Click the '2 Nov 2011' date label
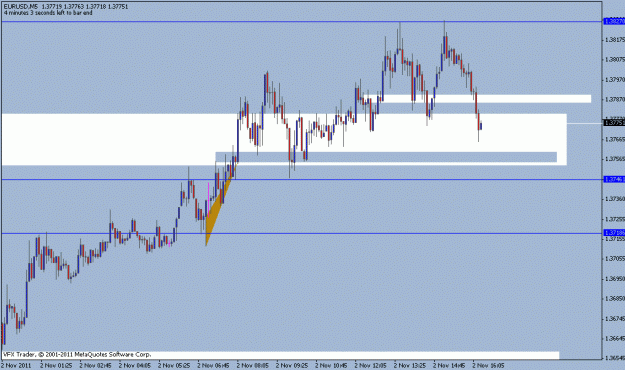The height and width of the screenshot is (370, 625). [x=16, y=365]
